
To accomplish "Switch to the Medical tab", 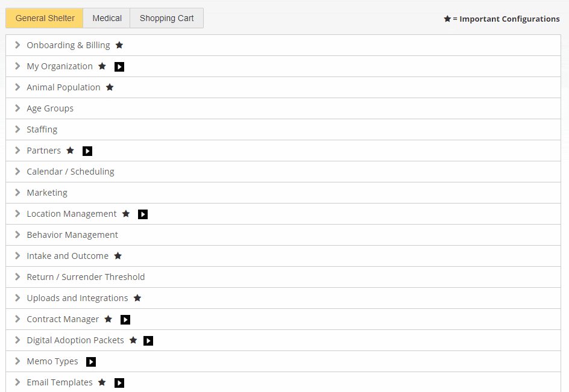I will pos(107,18).
